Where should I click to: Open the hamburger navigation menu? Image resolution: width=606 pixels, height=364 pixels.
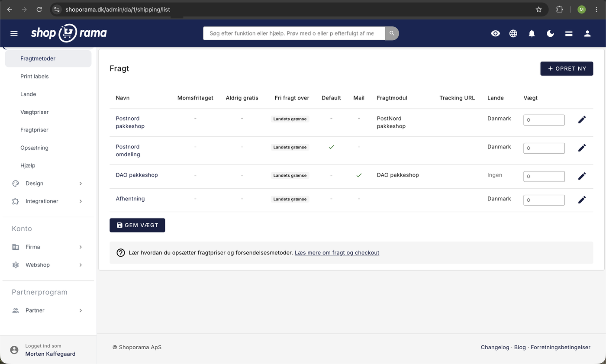coord(14,33)
